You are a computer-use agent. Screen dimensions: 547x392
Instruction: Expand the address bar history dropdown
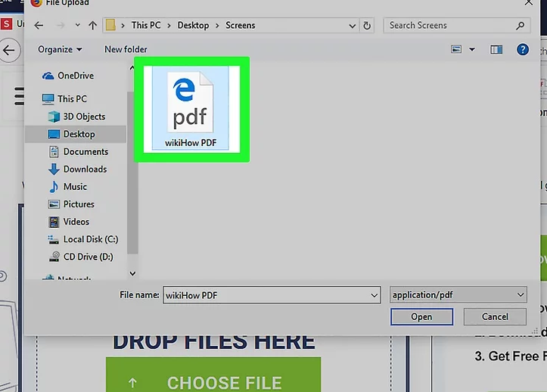point(352,26)
